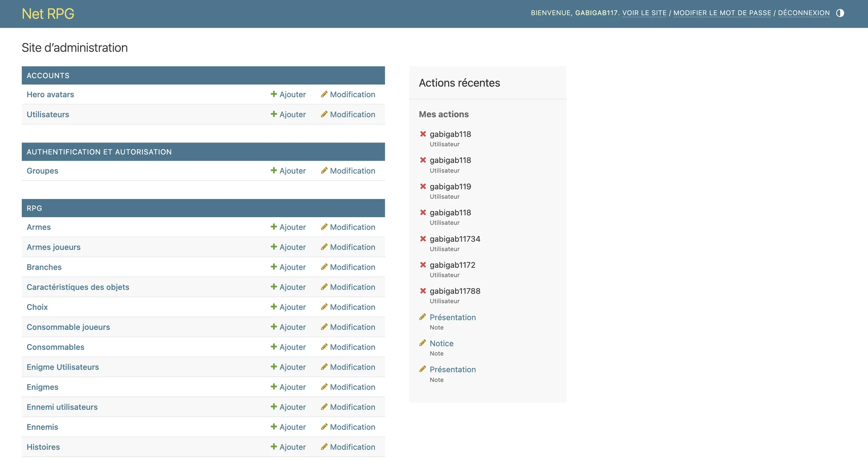The width and height of the screenshot is (868, 461).
Task: Click Modifier le mot de passe
Action: 722,13
